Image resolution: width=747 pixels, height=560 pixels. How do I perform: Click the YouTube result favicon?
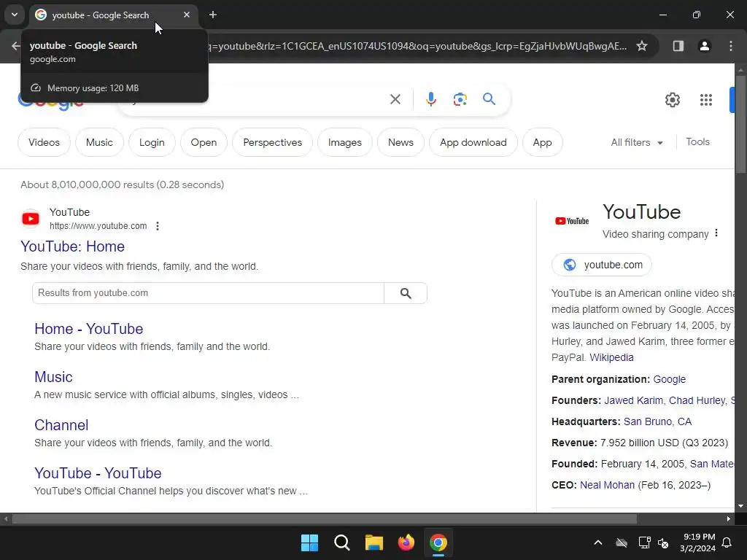point(31,219)
